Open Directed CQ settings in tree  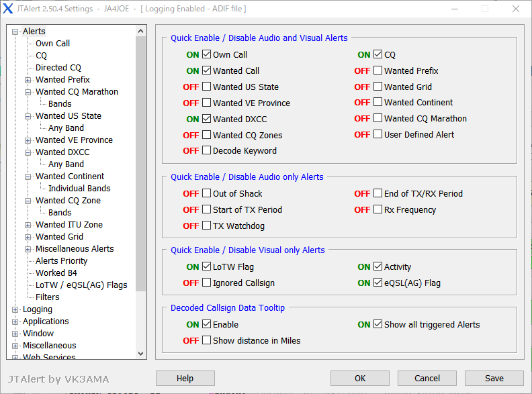[58, 68]
